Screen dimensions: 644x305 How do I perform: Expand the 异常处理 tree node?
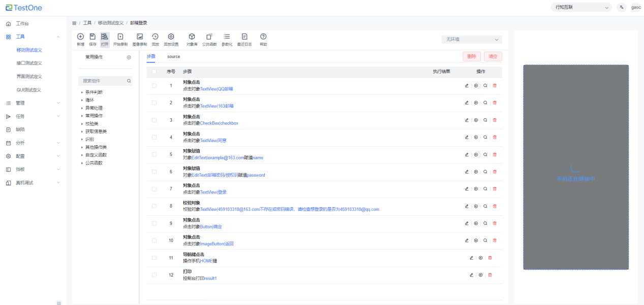82,108
